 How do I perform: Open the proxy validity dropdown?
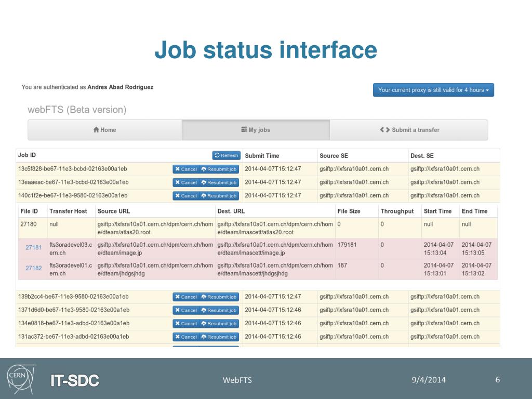tap(433, 90)
